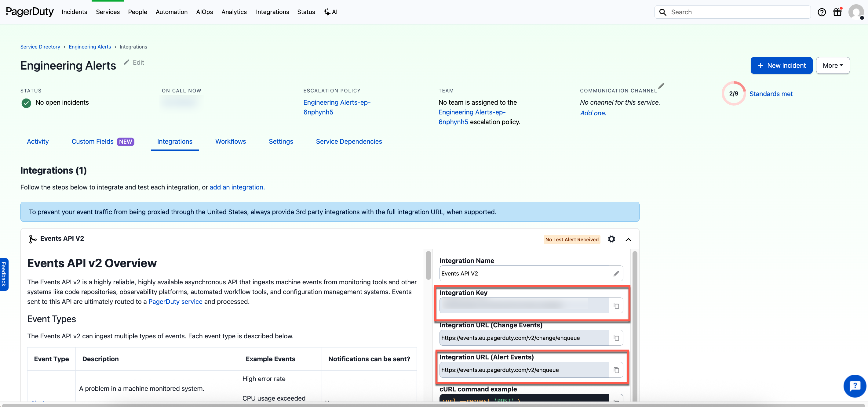Click the gift announcements icon
868x407 pixels.
[838, 12]
